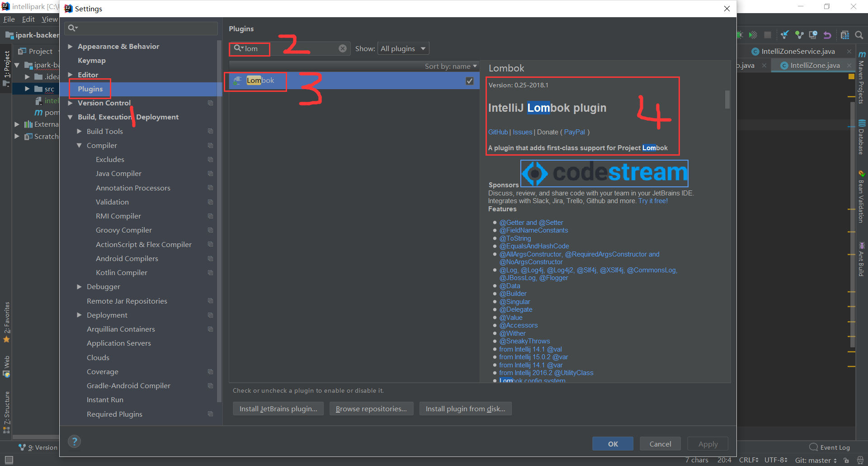Open the Issues link in Lombok description
The width and height of the screenshot is (868, 466).
tap(523, 132)
